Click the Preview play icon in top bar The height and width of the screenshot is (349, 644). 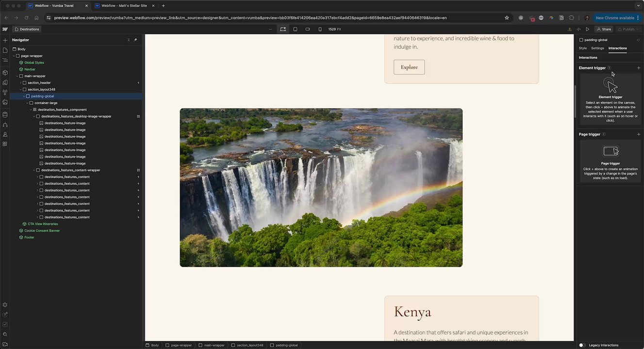coord(587,29)
